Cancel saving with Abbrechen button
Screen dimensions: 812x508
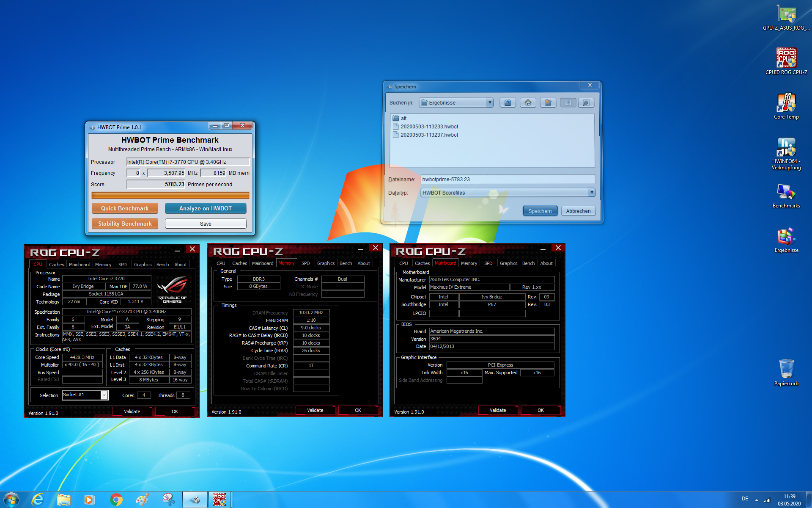578,211
